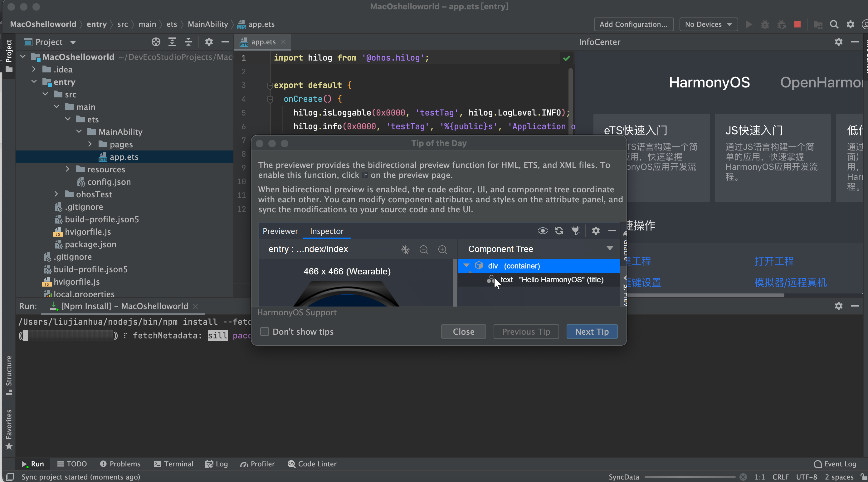The height and width of the screenshot is (482, 868).
Task: Expand the resources folder
Action: (x=67, y=169)
